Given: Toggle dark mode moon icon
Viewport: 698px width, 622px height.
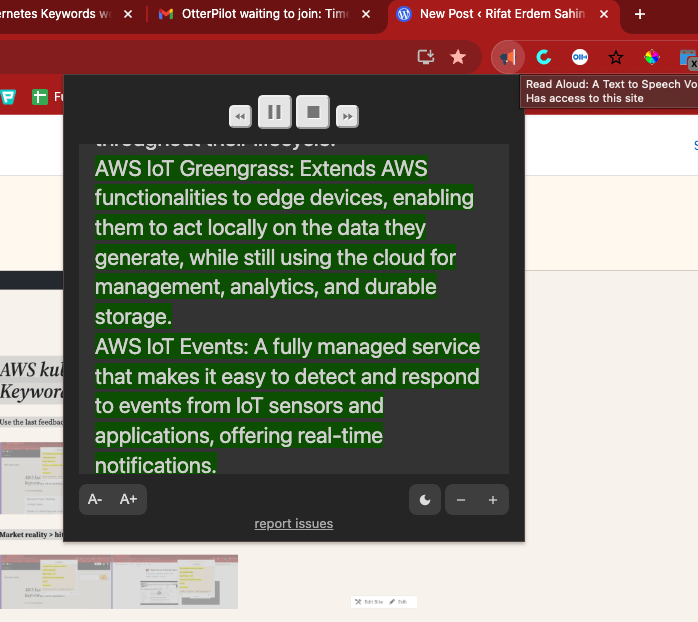Looking at the screenshot, I should pyautogui.click(x=425, y=500).
